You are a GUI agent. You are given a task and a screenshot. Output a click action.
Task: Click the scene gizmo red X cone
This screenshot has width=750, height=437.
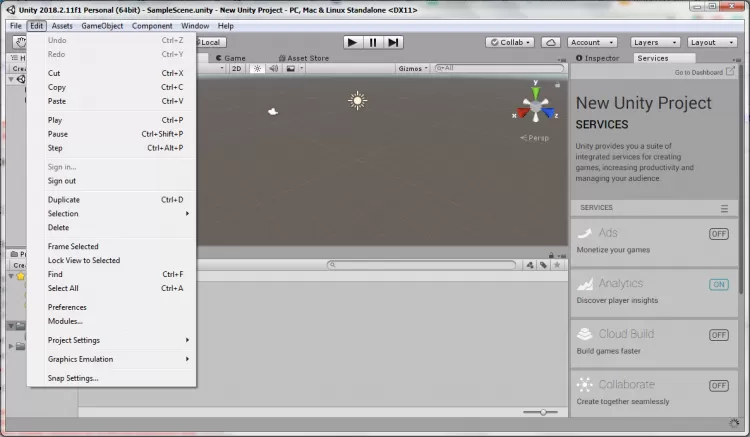point(523,113)
